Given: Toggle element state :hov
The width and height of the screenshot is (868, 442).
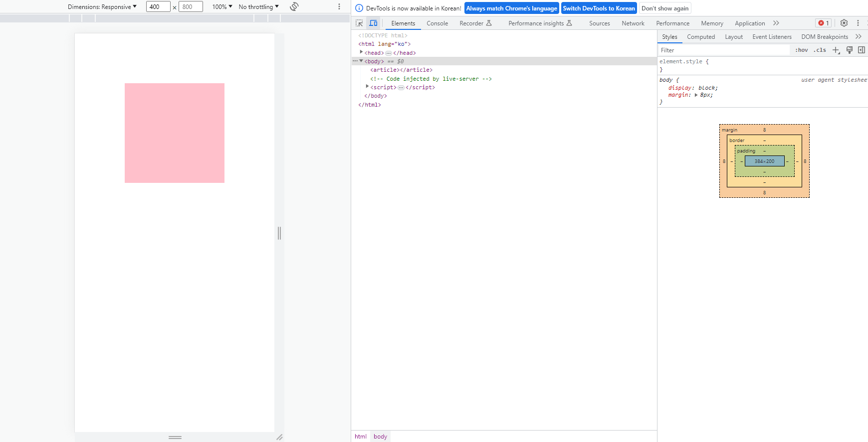Looking at the screenshot, I should coord(802,50).
